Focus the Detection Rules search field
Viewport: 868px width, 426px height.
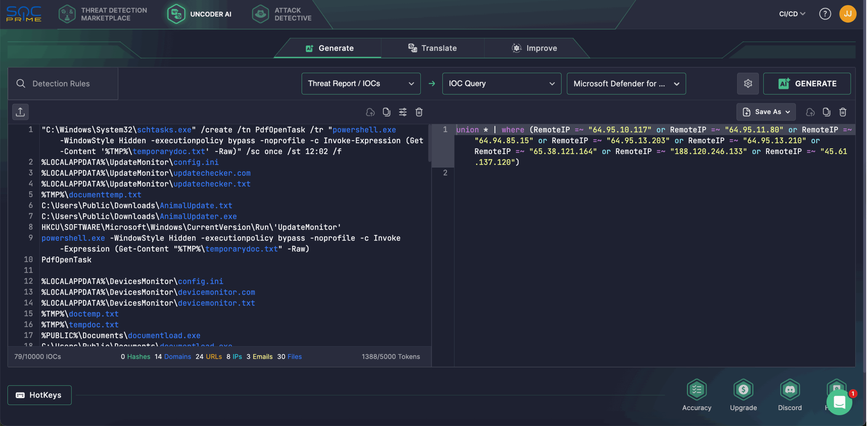click(x=63, y=83)
